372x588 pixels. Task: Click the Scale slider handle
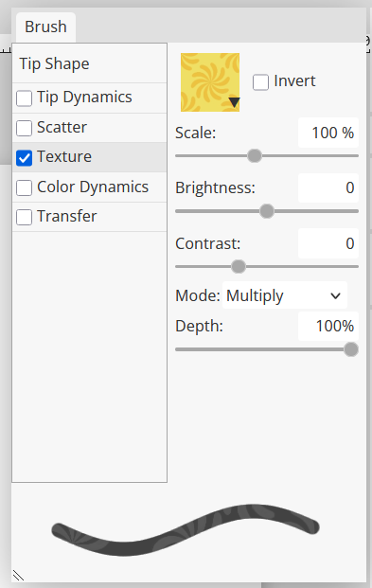pos(255,155)
